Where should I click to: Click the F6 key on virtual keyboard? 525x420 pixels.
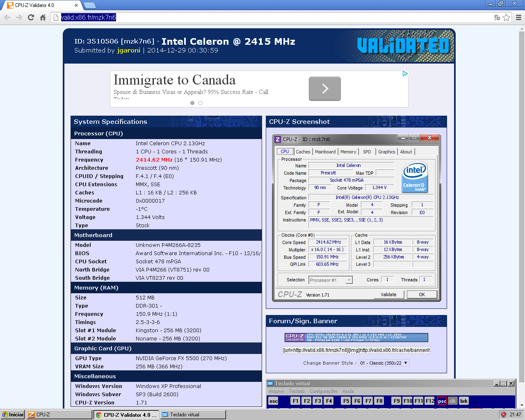pos(357,401)
